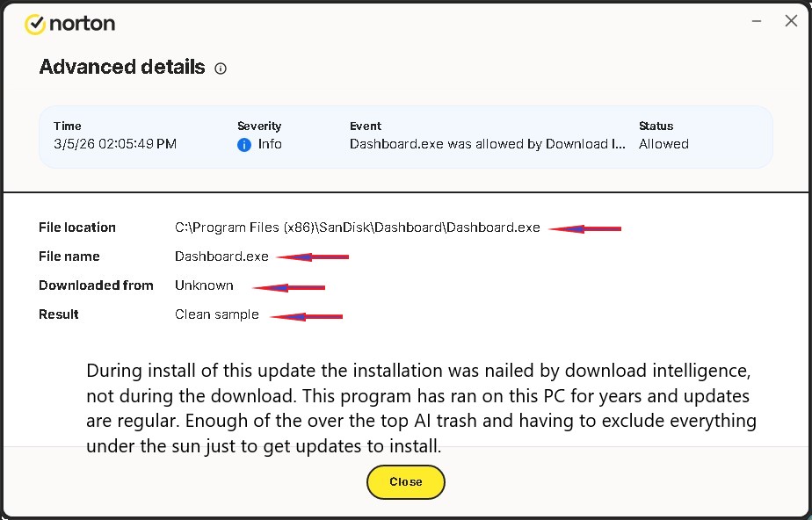Click the norton brand wordmark
Image resolution: width=812 pixels, height=520 pixels.
click(83, 24)
